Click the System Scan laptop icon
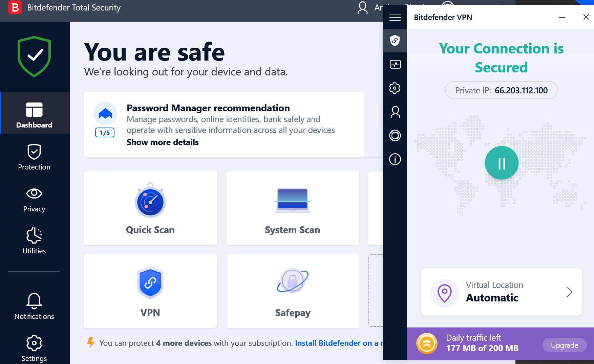594x364 pixels. point(293,200)
